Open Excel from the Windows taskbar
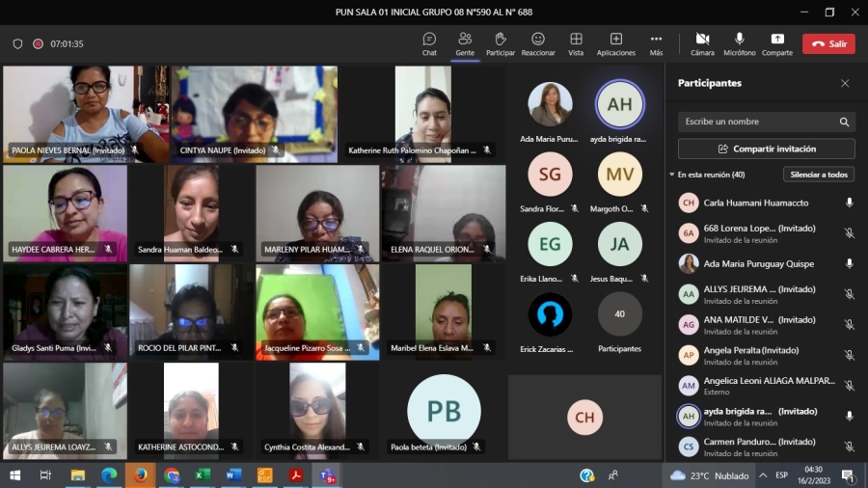 [203, 475]
